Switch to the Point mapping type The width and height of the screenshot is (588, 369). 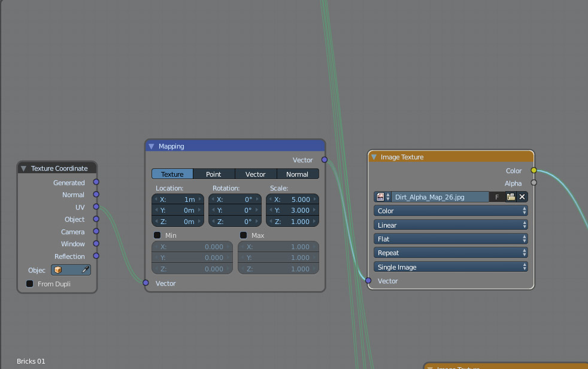click(214, 174)
